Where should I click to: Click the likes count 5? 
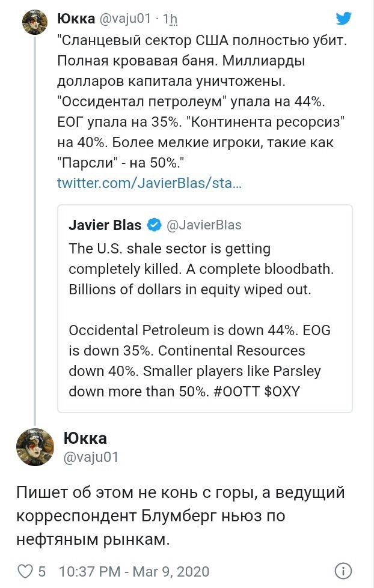coord(41,572)
